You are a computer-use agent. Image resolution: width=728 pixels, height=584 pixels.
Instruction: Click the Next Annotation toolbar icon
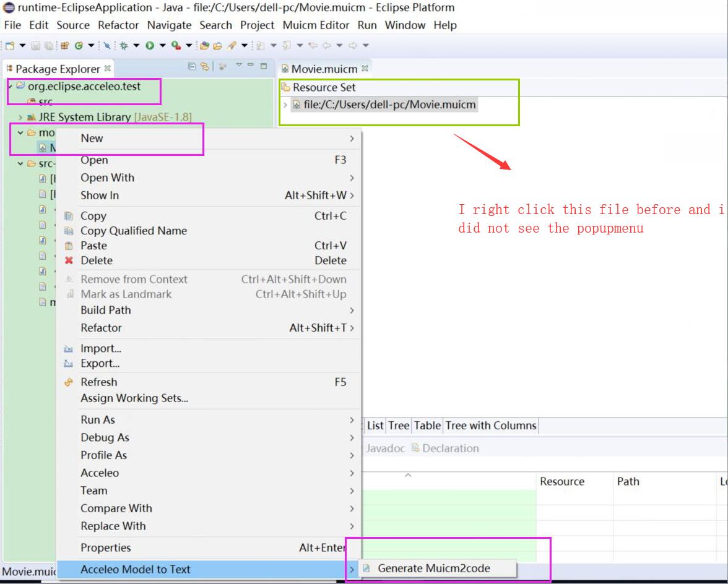tap(261, 45)
